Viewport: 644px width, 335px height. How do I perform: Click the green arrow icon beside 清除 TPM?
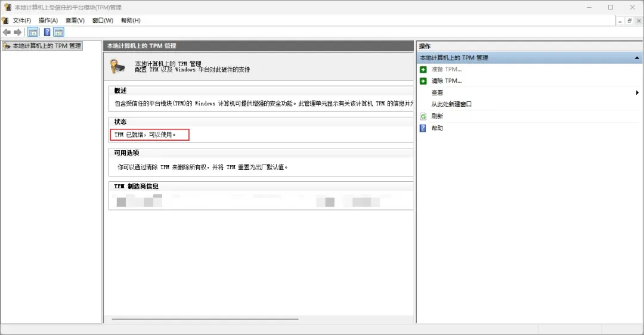[423, 81]
